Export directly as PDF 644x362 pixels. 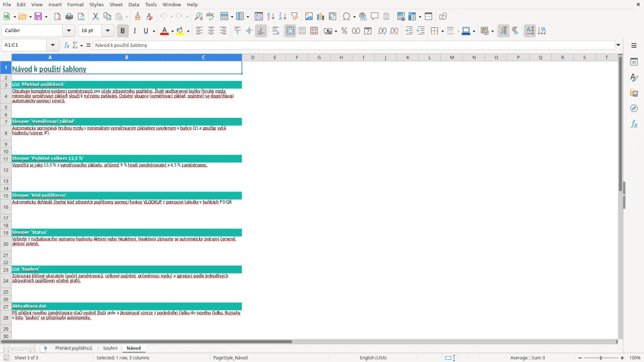pyautogui.click(x=57, y=17)
